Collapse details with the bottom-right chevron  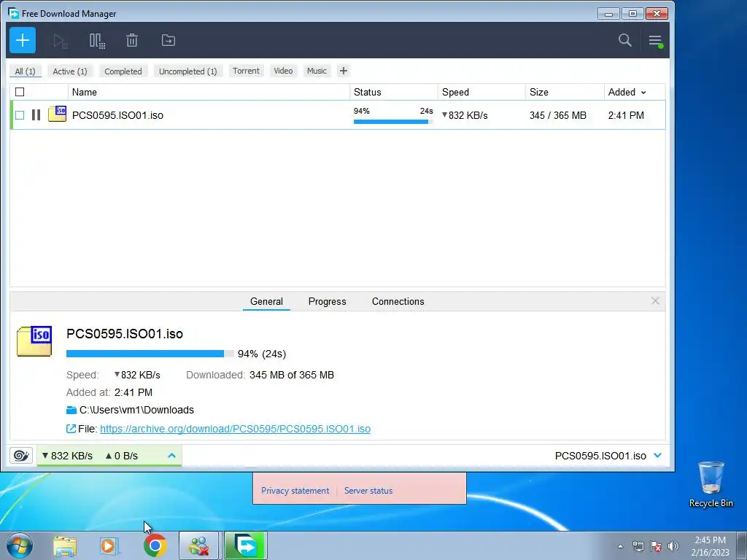click(658, 456)
